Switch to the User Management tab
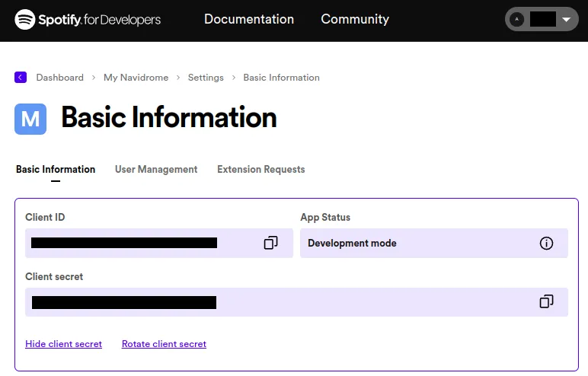 click(x=156, y=170)
